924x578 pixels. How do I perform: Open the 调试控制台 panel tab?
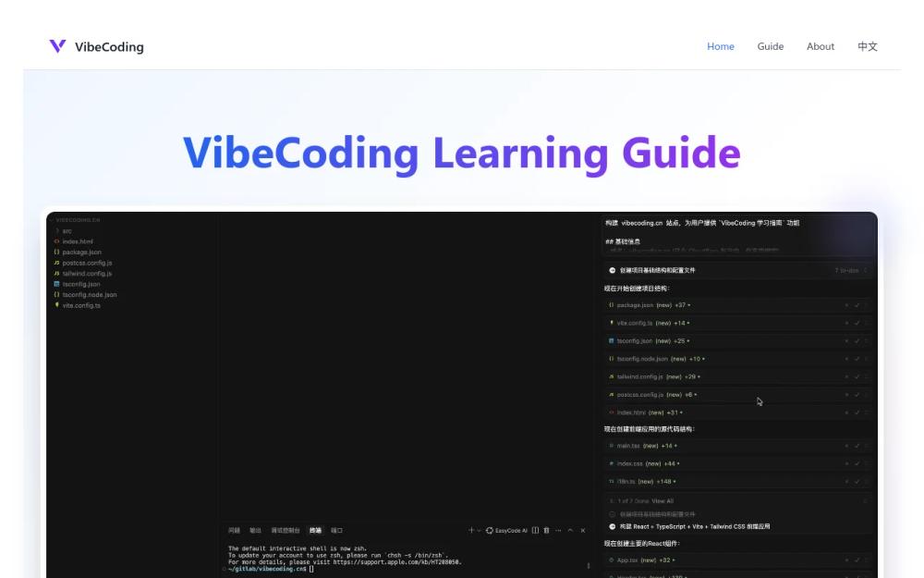click(286, 530)
